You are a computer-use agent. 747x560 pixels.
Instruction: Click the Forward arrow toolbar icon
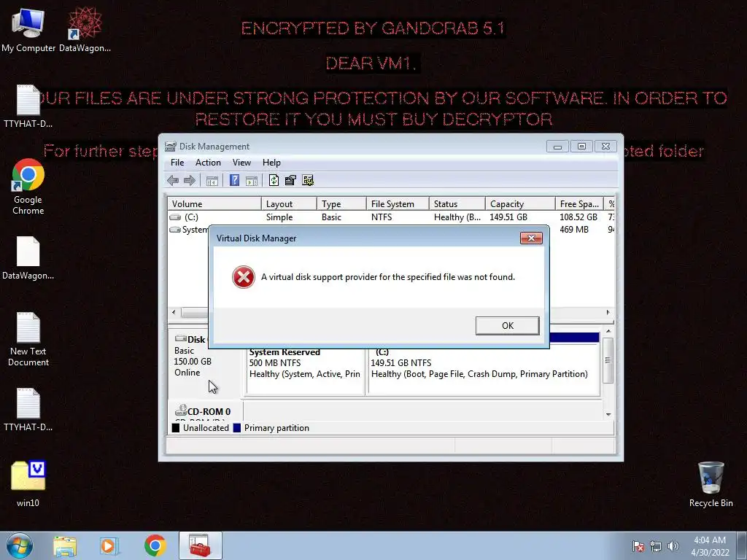coord(190,181)
